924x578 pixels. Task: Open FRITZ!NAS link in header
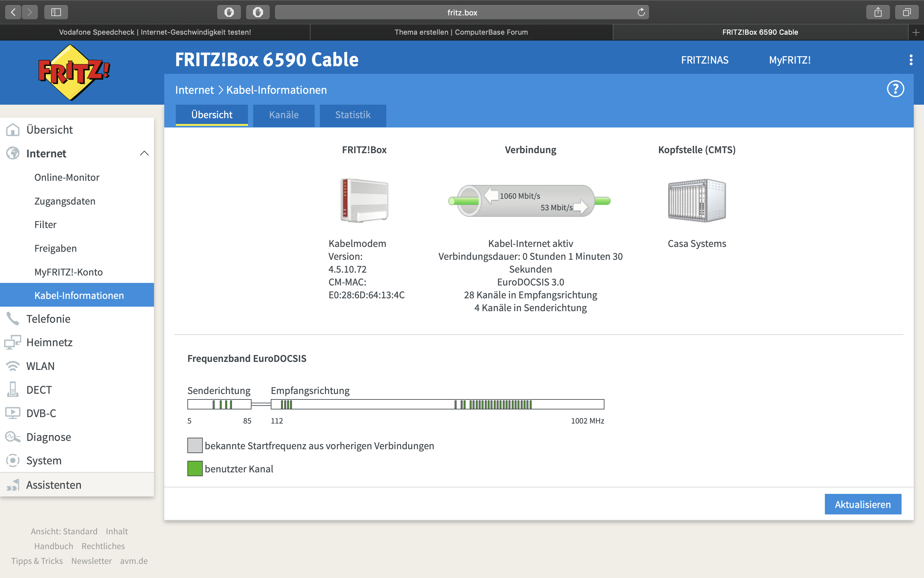705,60
